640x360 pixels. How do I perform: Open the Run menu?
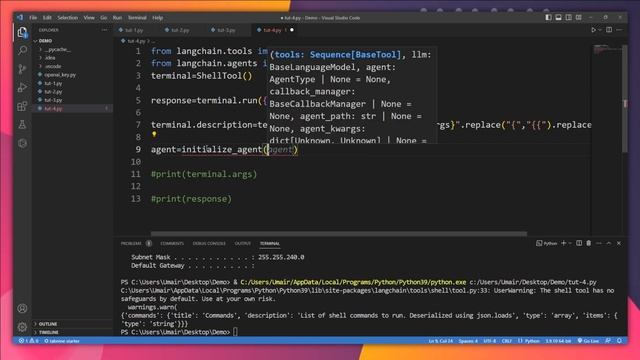tap(117, 18)
